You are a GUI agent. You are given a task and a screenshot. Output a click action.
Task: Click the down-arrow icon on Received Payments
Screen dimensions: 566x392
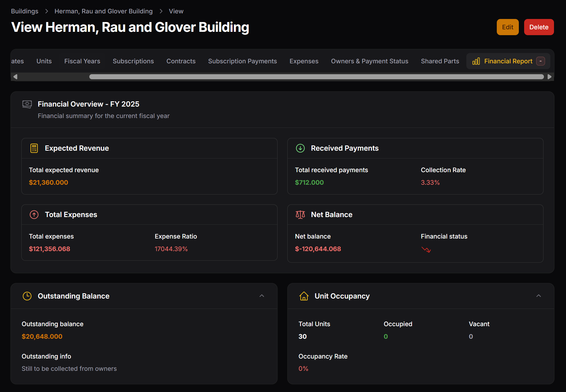coord(300,148)
